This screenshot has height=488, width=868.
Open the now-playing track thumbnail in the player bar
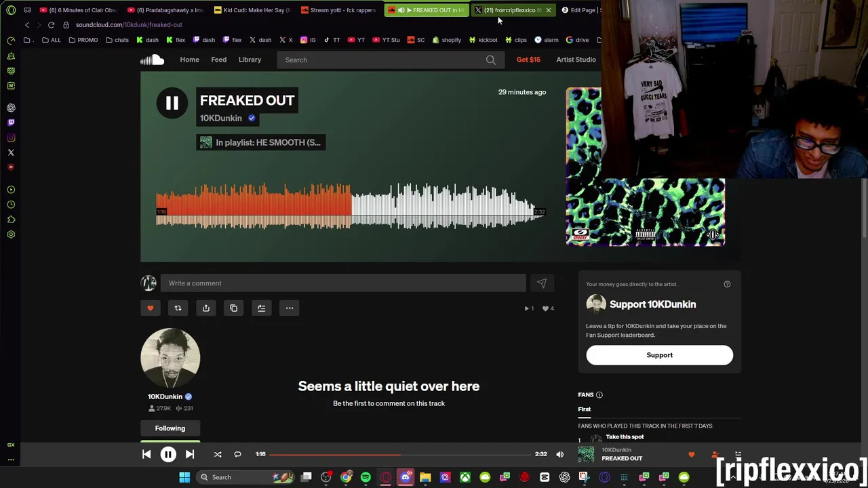click(x=586, y=454)
